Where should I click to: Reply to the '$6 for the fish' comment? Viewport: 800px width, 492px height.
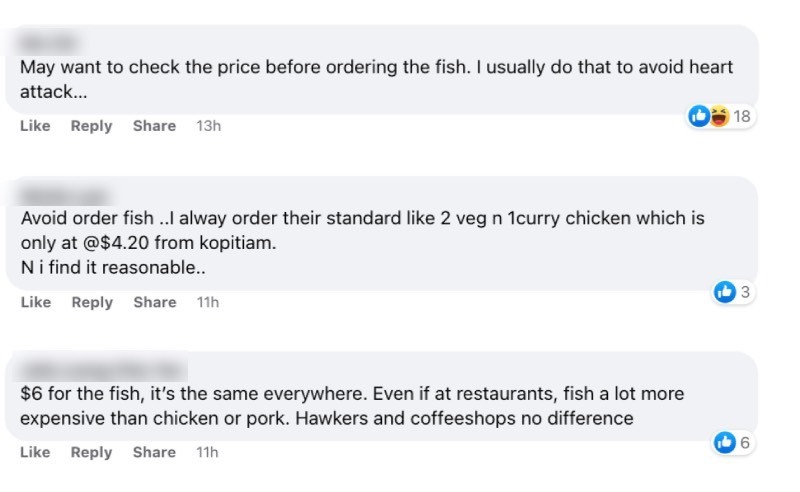point(91,452)
